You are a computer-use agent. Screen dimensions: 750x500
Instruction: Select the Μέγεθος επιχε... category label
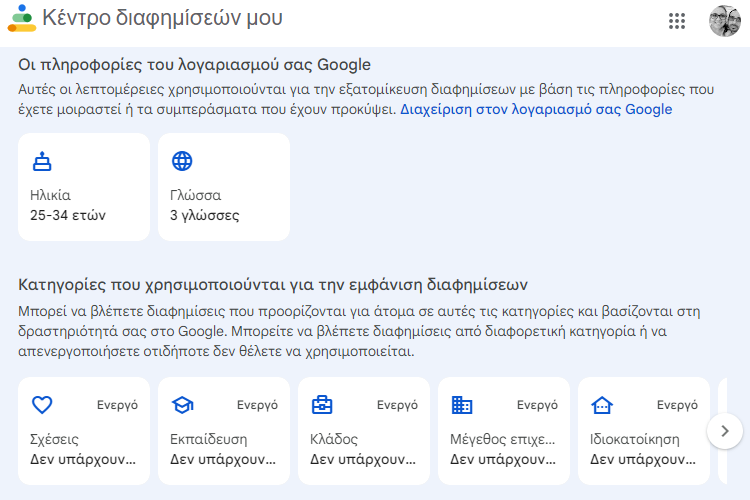(503, 439)
